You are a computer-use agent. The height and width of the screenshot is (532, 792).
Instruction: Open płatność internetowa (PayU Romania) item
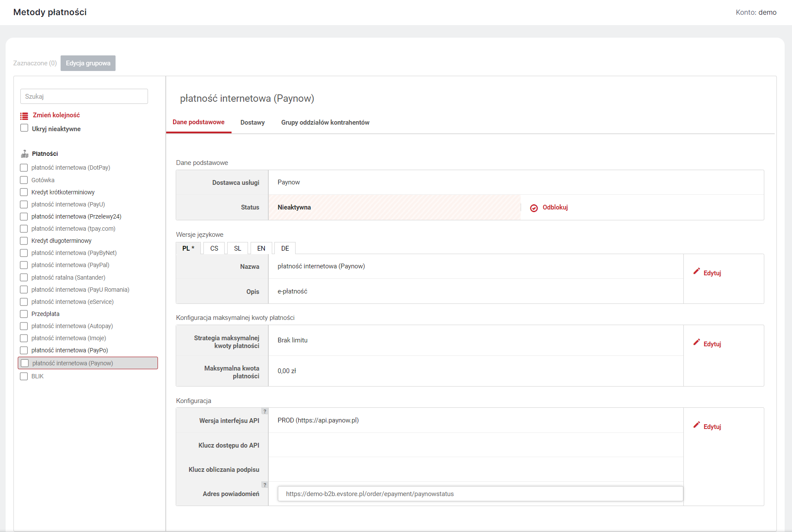[x=80, y=290]
